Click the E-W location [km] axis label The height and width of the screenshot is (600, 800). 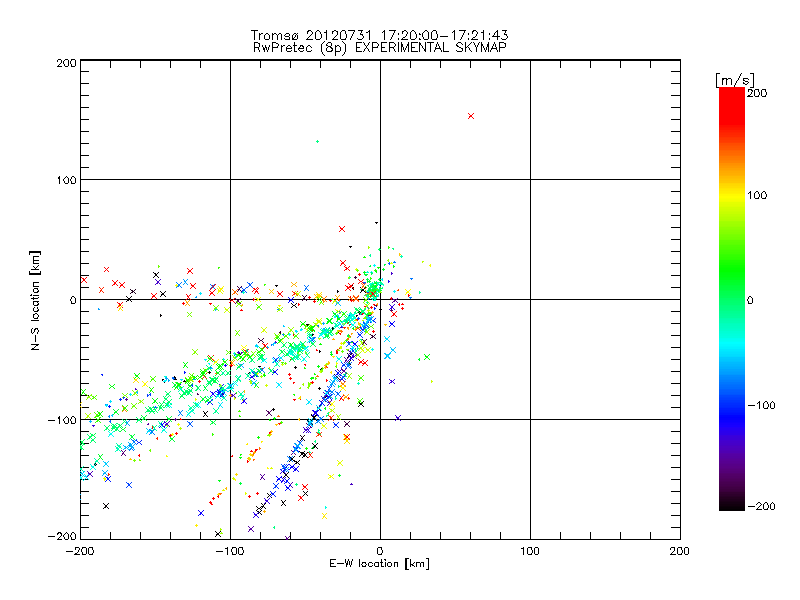point(380,565)
